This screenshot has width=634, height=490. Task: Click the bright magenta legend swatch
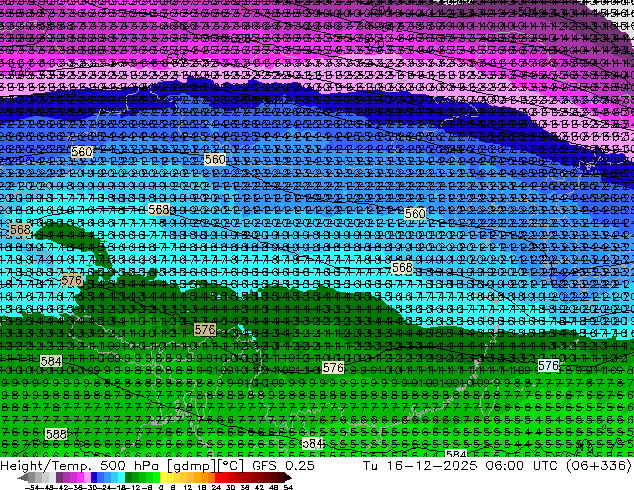click(x=80, y=477)
